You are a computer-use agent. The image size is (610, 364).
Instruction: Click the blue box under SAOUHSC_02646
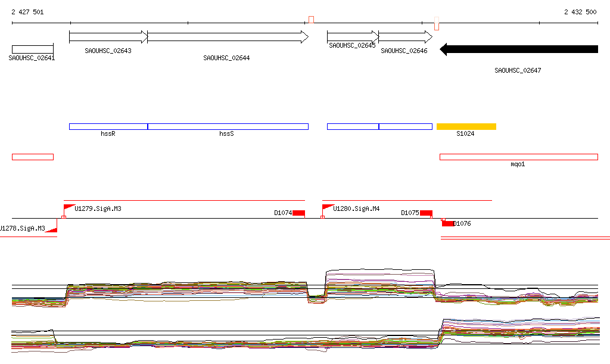405,126
